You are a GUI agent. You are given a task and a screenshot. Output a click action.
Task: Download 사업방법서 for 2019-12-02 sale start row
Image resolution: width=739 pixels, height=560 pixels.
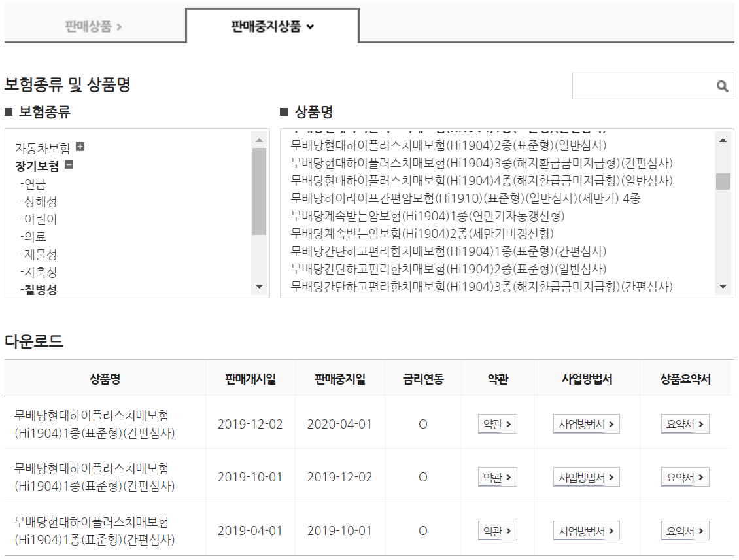[587, 424]
